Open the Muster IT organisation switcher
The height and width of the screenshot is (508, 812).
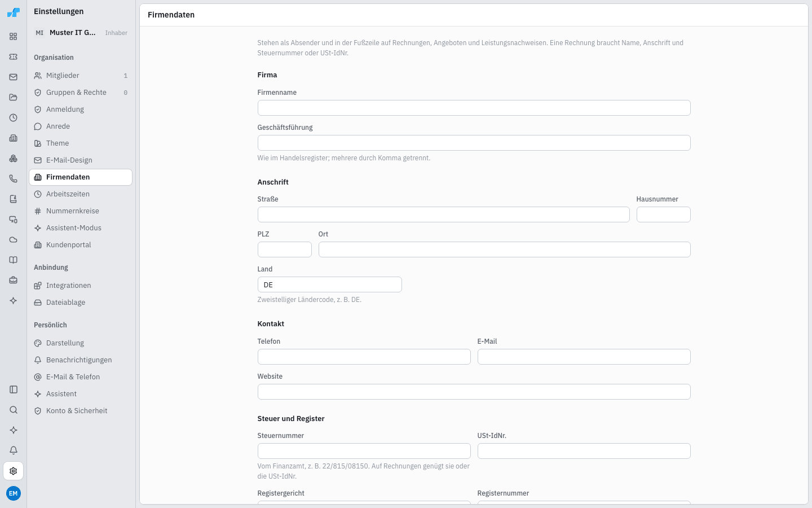point(81,33)
